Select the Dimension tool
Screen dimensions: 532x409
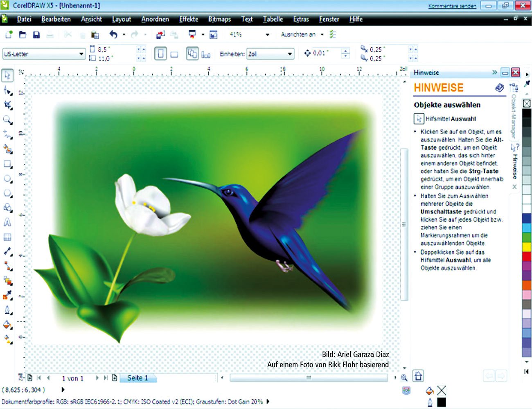[x=7, y=252]
